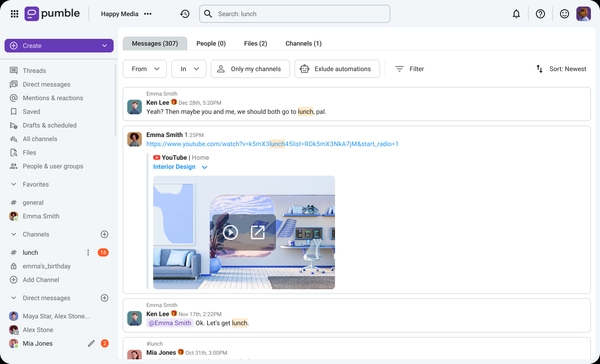Click the @Emma Smith mention
Viewport: 600px width, 364px height.
tap(170, 323)
